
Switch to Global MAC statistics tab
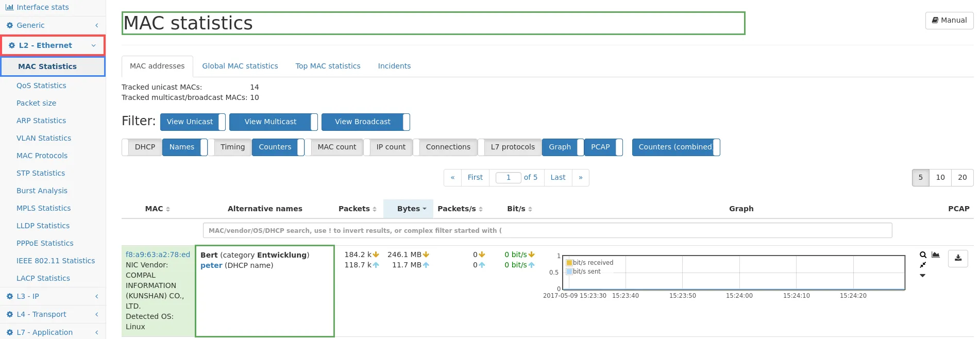[x=240, y=66]
